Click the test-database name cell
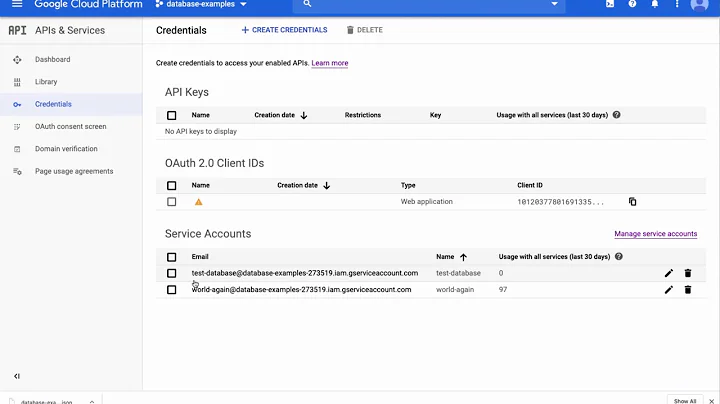Viewport: 720px width, 404px height. pyautogui.click(x=458, y=273)
